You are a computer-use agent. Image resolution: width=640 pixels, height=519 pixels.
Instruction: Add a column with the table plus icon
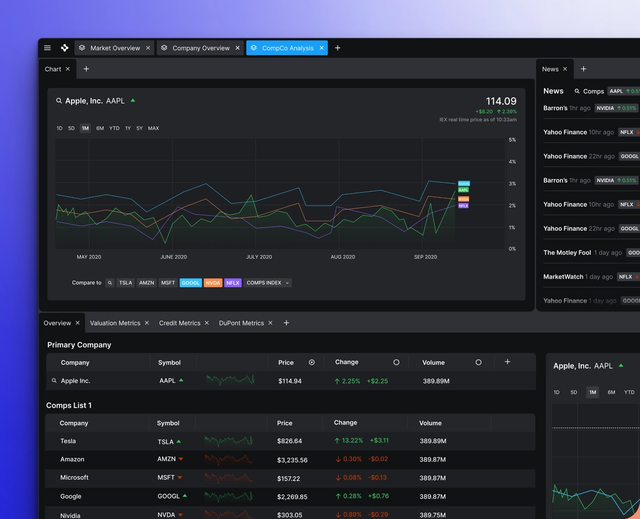507,362
